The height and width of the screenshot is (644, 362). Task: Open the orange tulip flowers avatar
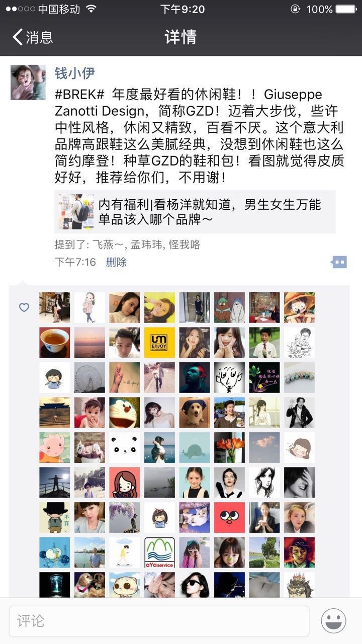tap(229, 448)
